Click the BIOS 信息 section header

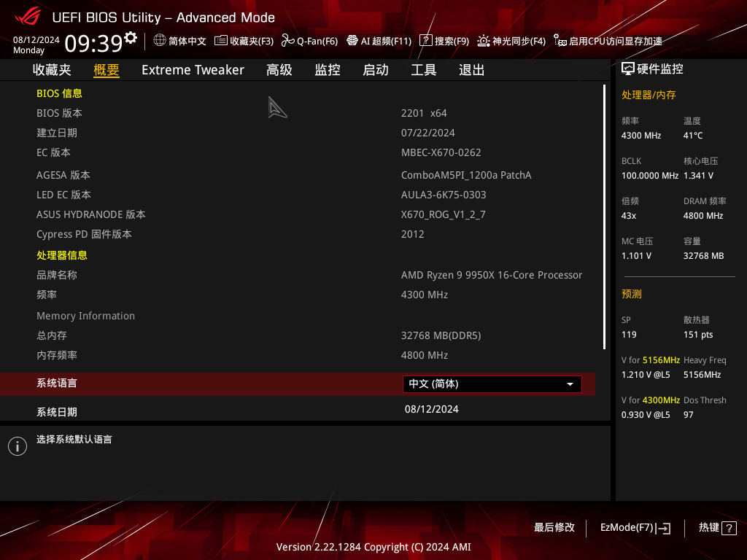point(60,93)
